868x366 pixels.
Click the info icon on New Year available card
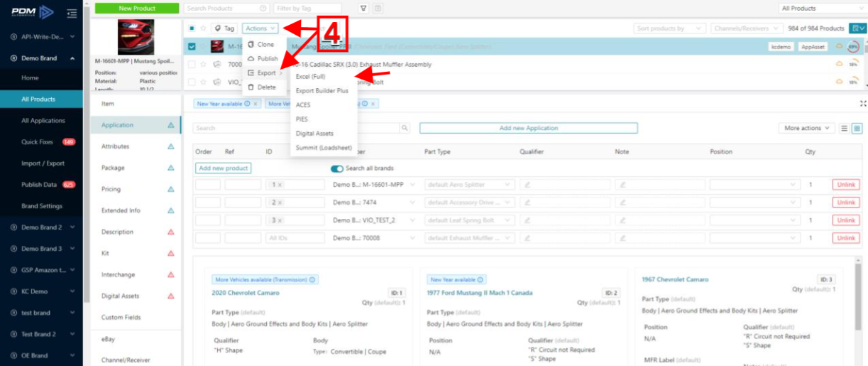coord(480,280)
